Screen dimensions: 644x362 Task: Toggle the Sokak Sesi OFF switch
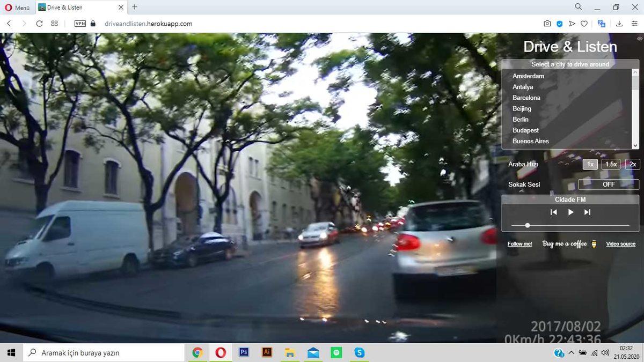pos(609,184)
